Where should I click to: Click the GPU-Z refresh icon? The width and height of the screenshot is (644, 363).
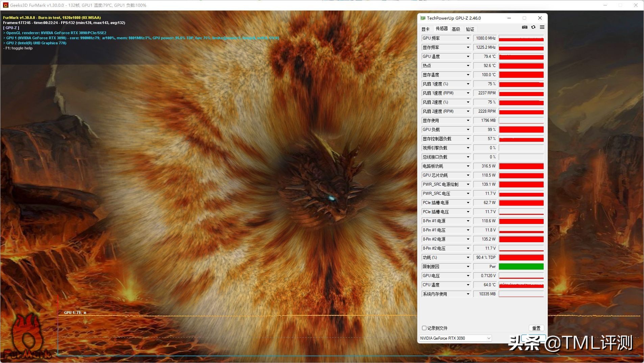pos(533,27)
